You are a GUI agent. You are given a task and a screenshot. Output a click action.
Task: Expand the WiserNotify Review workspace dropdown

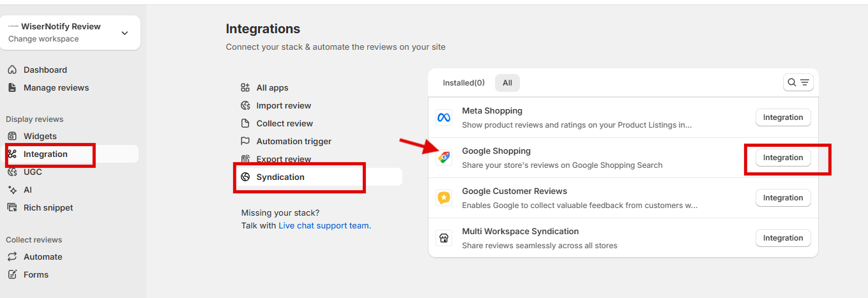coord(125,33)
